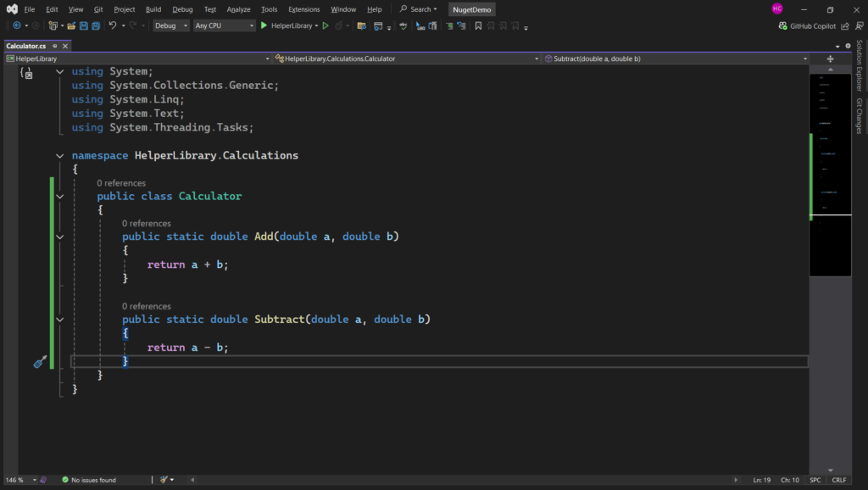This screenshot has height=490, width=868.
Task: Open the HelperLibrary.Calculations.Calculator type dropdown
Action: pos(407,58)
